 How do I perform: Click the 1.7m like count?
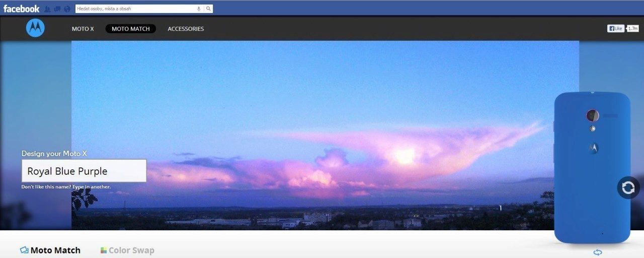pyautogui.click(x=633, y=29)
